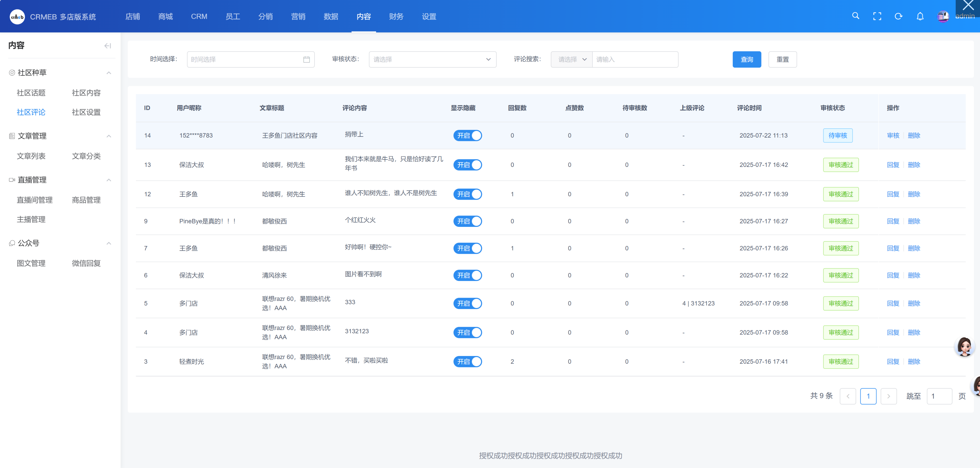Screen dimensions: 980x468
Task: Switch to the 设置 top menu
Action: [x=429, y=16]
